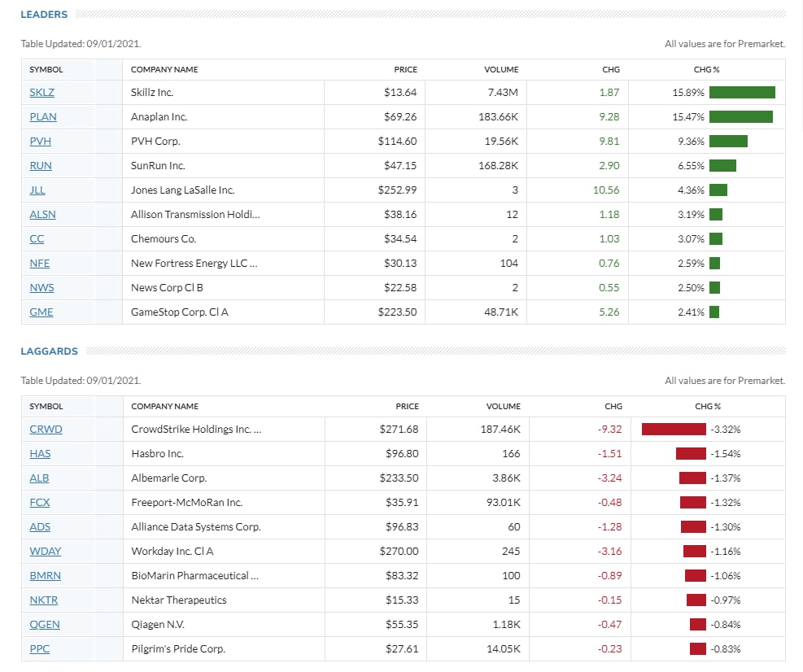Click the 48.71K volume cell
Image resolution: width=803 pixels, height=672 pixels.
501,312
